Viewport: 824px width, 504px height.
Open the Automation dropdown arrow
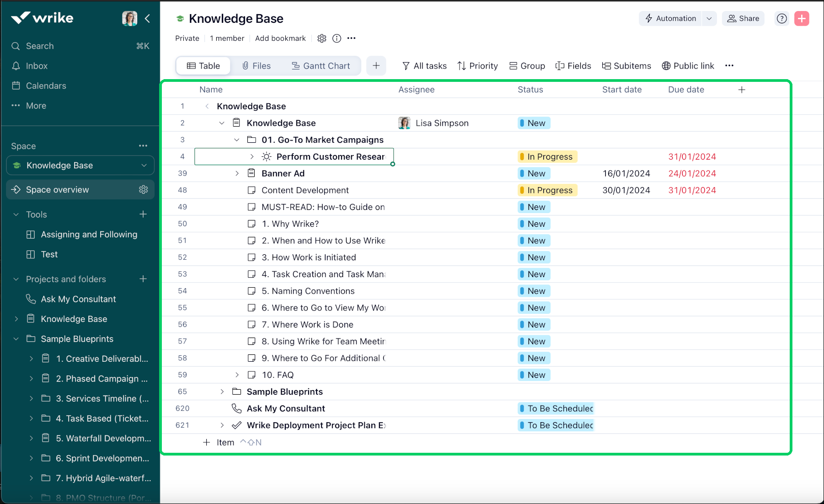[709, 18]
